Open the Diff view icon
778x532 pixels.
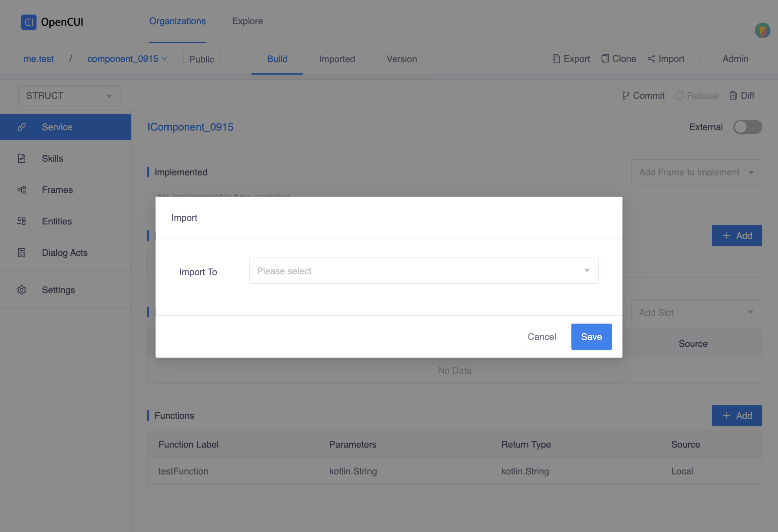click(733, 95)
